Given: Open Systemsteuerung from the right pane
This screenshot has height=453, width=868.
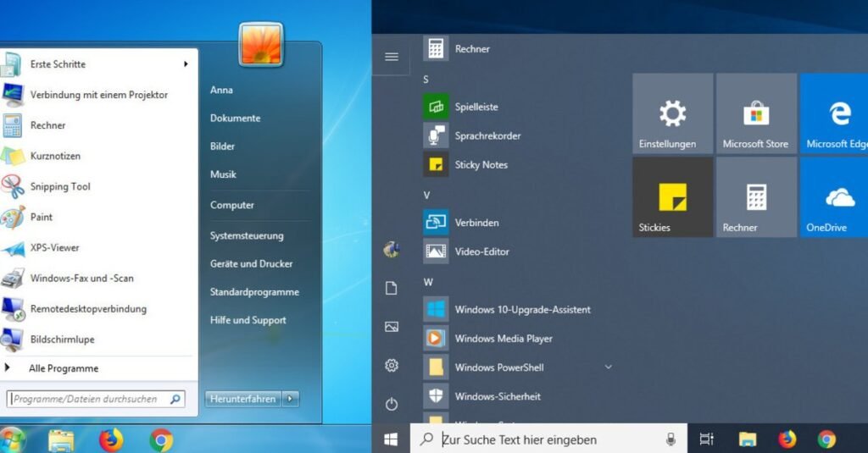Looking at the screenshot, I should 247,235.
